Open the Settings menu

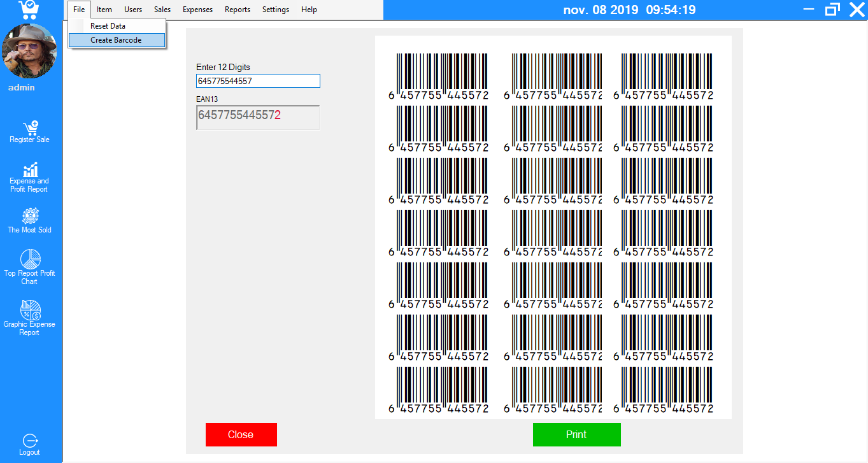pyautogui.click(x=275, y=9)
